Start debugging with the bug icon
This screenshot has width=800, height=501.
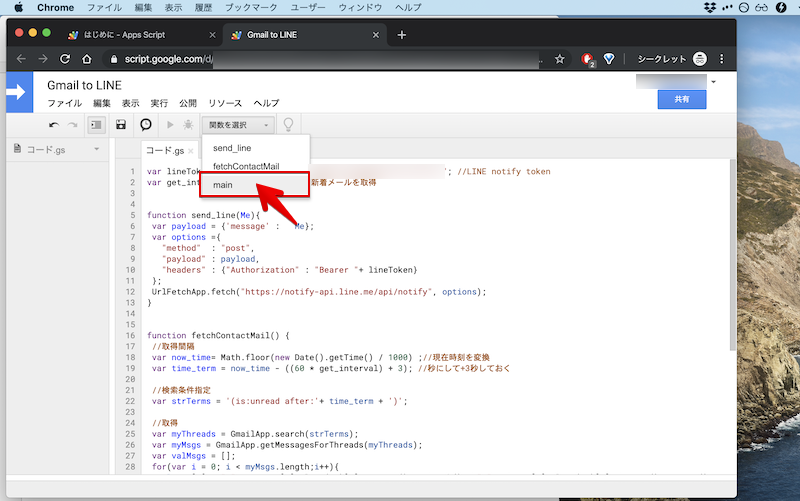187,125
